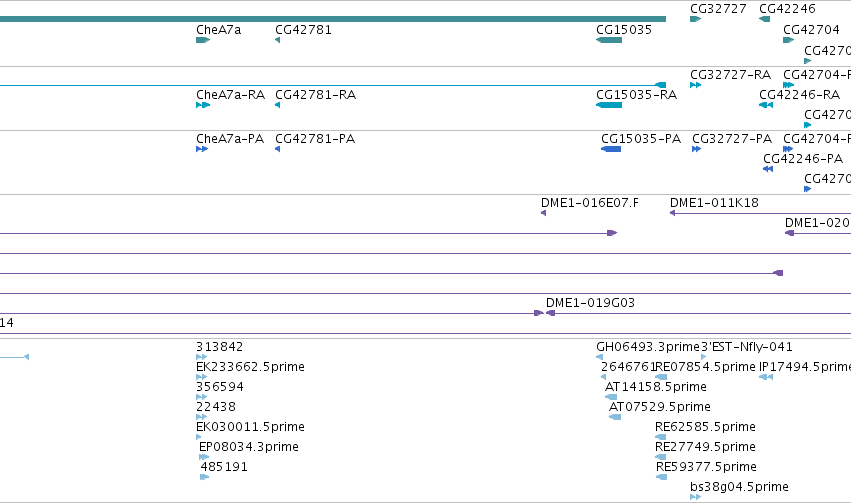Click the long teal gene bar at top
Viewport: 851px width, 503px height.
pyautogui.click(x=333, y=19)
